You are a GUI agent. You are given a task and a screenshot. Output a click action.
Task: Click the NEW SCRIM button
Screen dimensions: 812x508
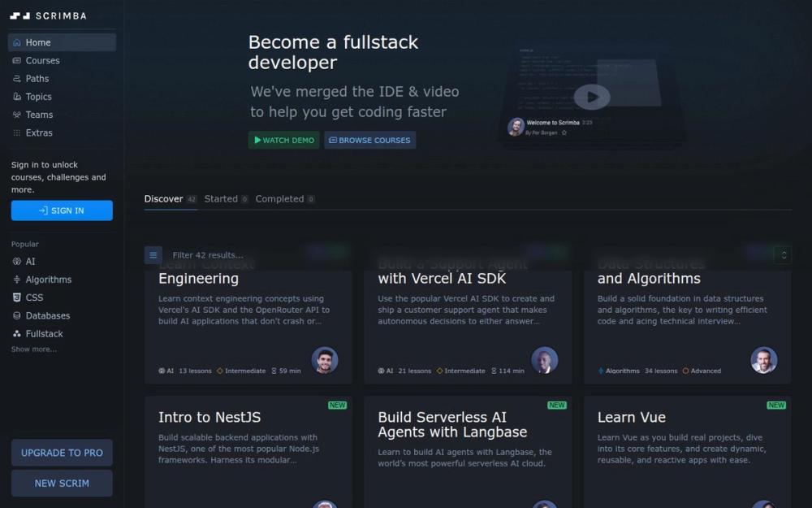[x=62, y=483]
